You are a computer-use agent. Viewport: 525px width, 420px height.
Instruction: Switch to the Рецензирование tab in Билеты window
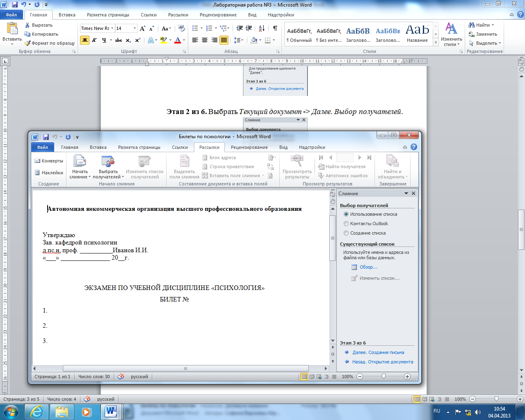249,147
